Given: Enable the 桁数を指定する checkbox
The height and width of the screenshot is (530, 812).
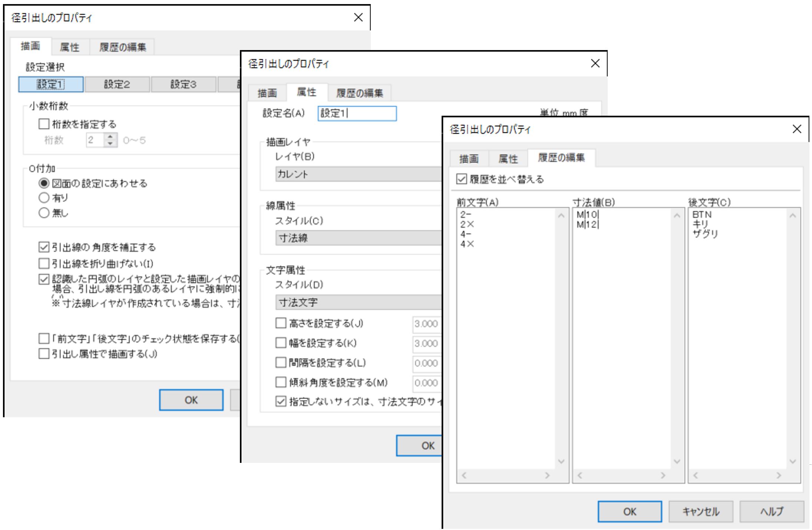Looking at the screenshot, I should tap(44, 124).
